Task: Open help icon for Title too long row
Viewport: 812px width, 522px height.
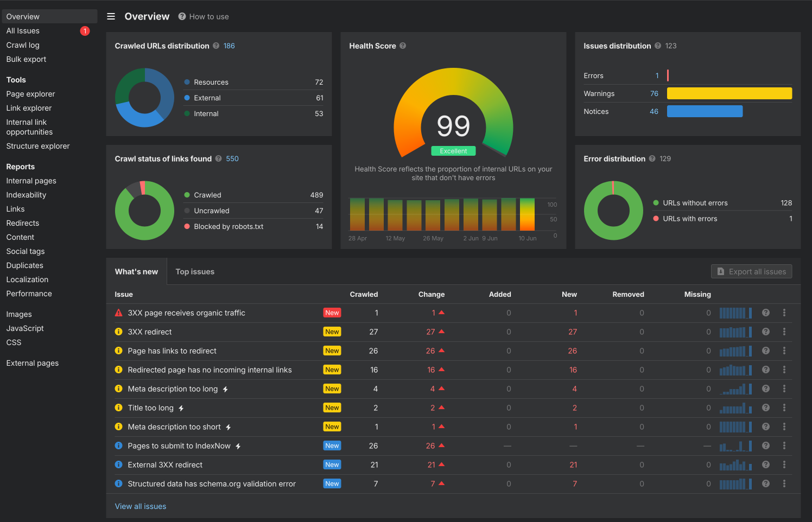Action: click(766, 408)
